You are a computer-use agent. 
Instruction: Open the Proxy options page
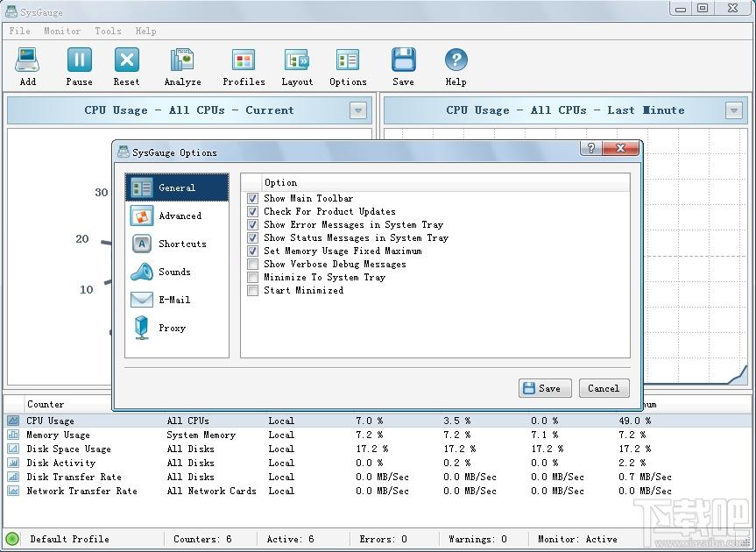click(x=176, y=328)
